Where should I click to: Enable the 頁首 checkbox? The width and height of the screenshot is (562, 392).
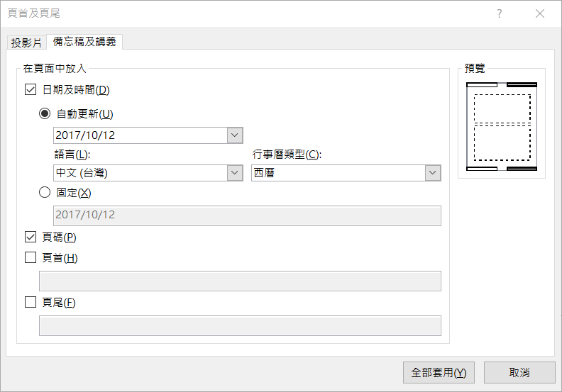(x=31, y=258)
